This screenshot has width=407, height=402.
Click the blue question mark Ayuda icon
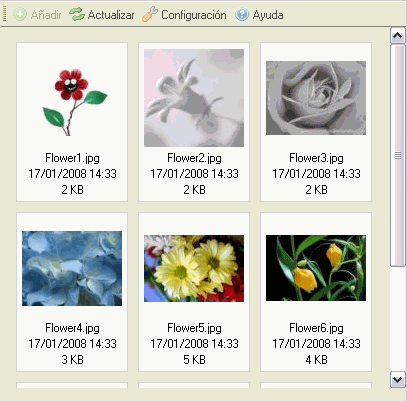(242, 15)
